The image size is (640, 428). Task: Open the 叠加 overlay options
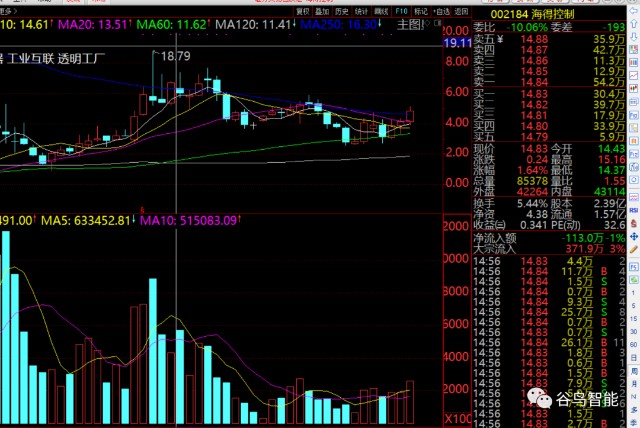tap(322, 11)
